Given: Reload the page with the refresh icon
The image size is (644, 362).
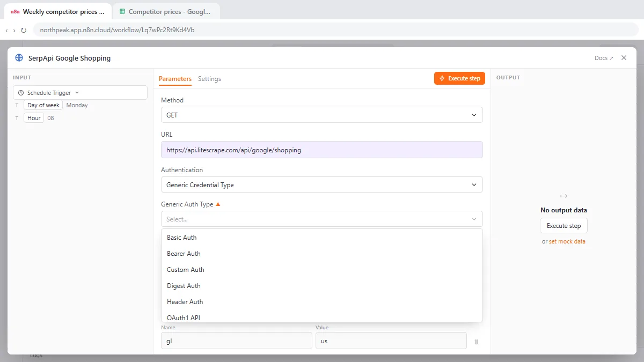Looking at the screenshot, I should [24, 31].
